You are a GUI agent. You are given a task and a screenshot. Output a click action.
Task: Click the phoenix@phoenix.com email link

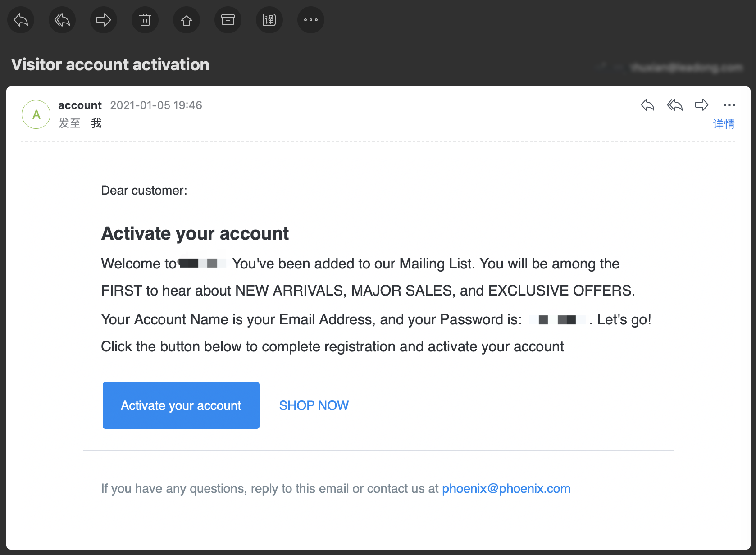click(506, 489)
